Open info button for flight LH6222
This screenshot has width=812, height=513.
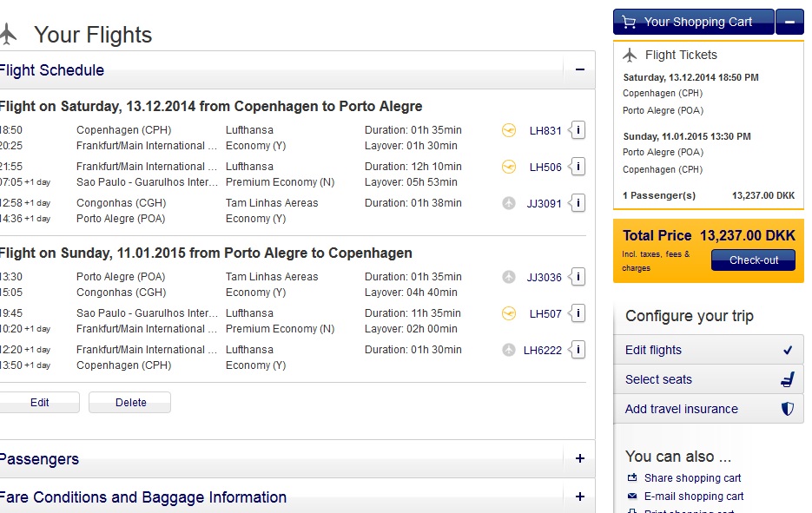tap(578, 350)
